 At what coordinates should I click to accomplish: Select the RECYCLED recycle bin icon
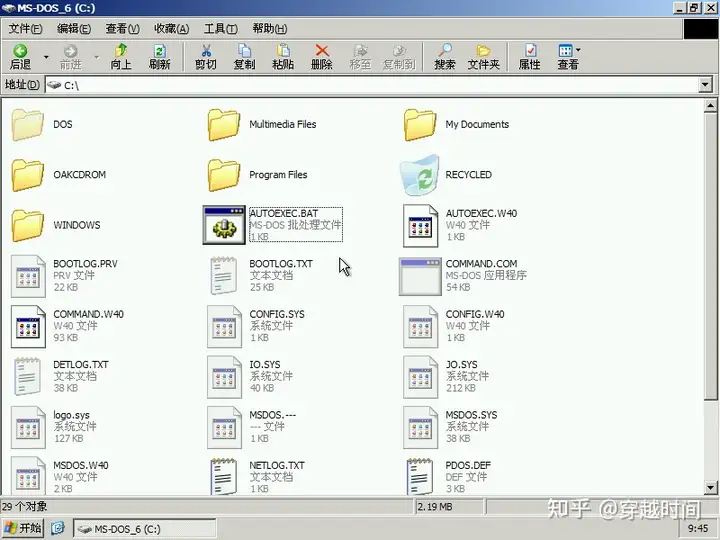tap(420, 175)
